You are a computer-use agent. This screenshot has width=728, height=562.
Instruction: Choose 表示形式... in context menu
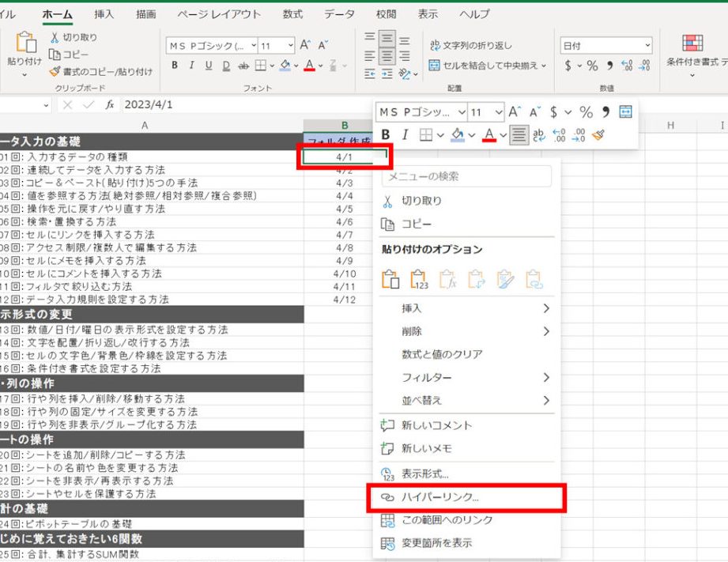tap(466, 474)
